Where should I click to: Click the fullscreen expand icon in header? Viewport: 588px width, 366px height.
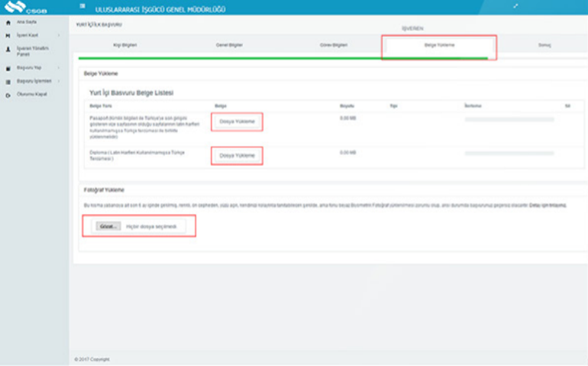pyautogui.click(x=516, y=7)
